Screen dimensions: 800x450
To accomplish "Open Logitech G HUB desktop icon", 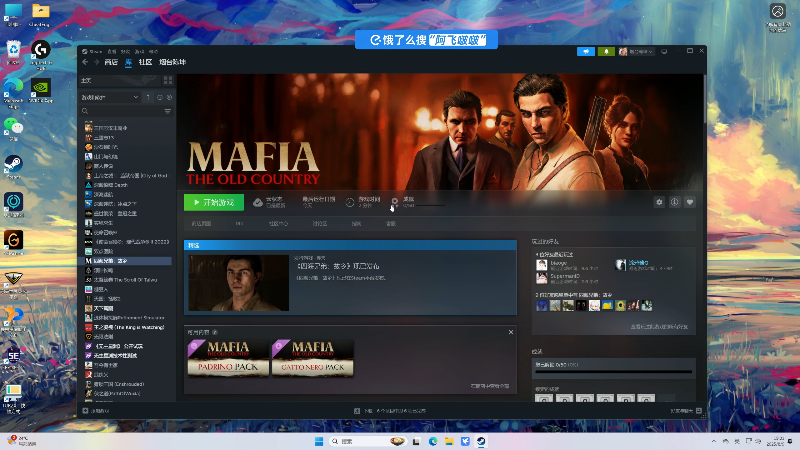I will (x=40, y=54).
